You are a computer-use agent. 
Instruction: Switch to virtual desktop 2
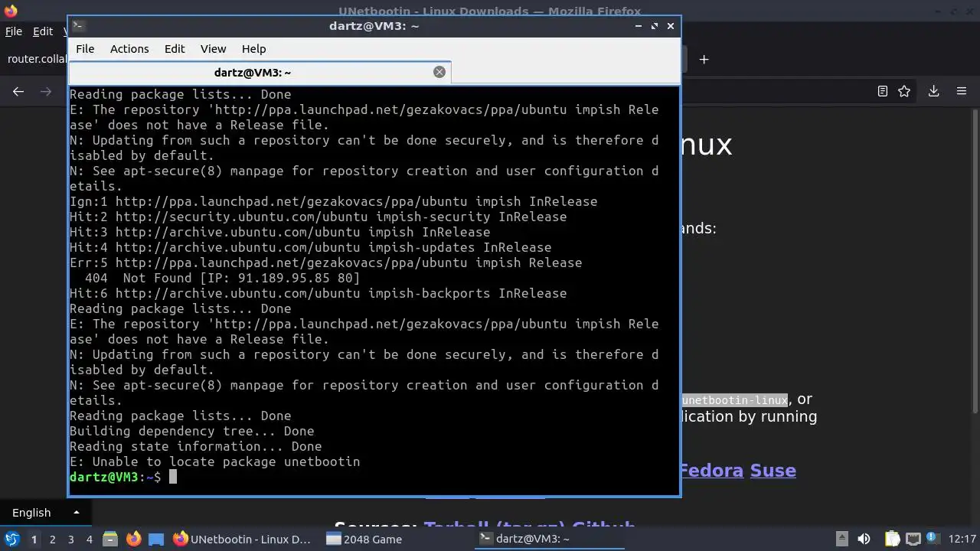pos(52,539)
